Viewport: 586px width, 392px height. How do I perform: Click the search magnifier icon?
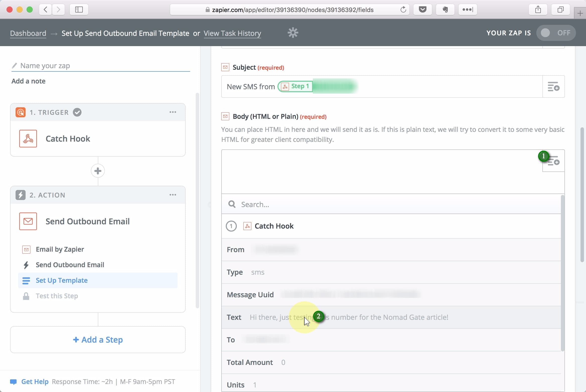(x=232, y=204)
